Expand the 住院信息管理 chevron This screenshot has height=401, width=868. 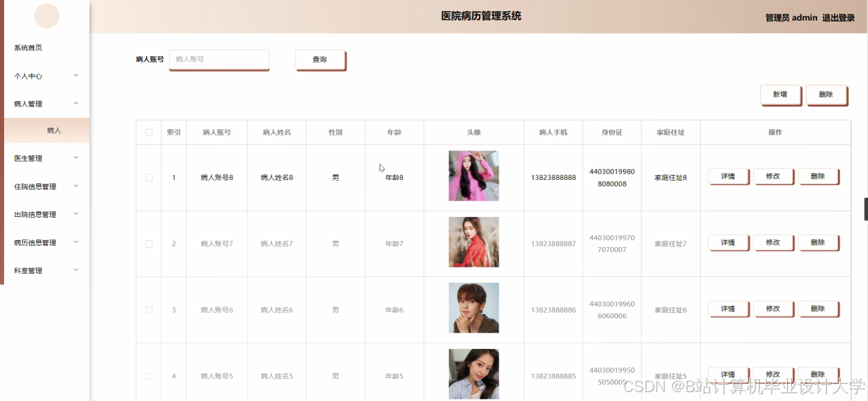click(76, 185)
